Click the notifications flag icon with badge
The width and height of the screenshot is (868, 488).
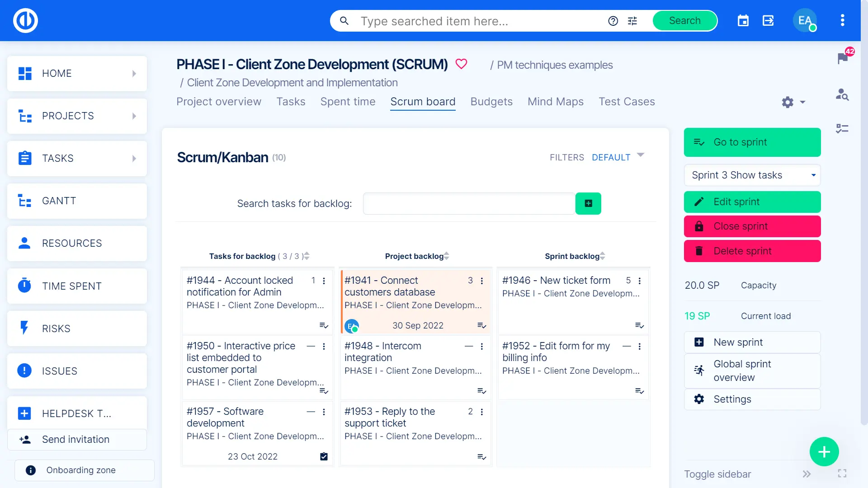tap(843, 57)
